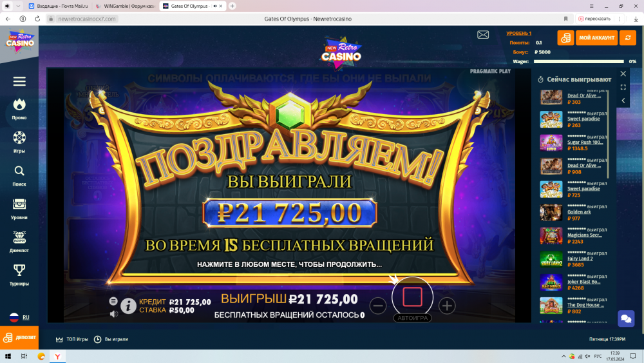
Task: Expand the tab list dropdown arrow
Action: coord(18,6)
